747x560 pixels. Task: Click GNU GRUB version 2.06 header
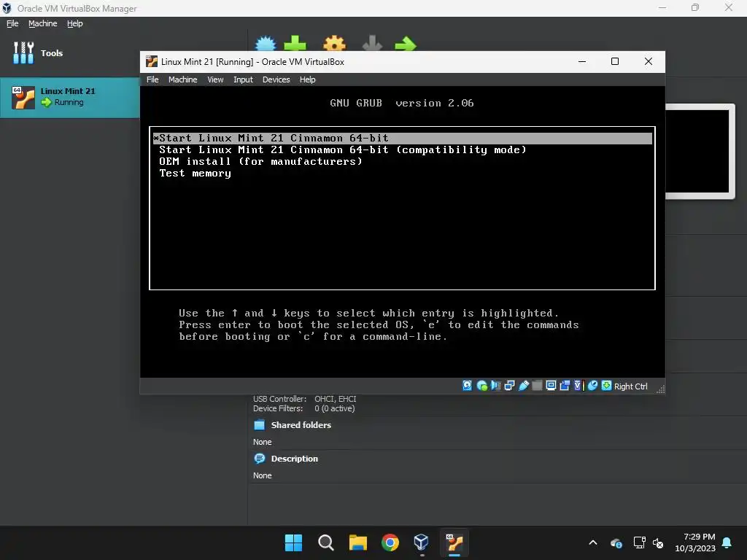402,103
